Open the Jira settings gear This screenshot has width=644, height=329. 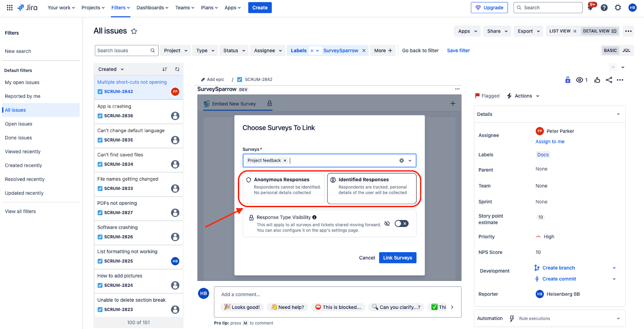[x=618, y=8]
